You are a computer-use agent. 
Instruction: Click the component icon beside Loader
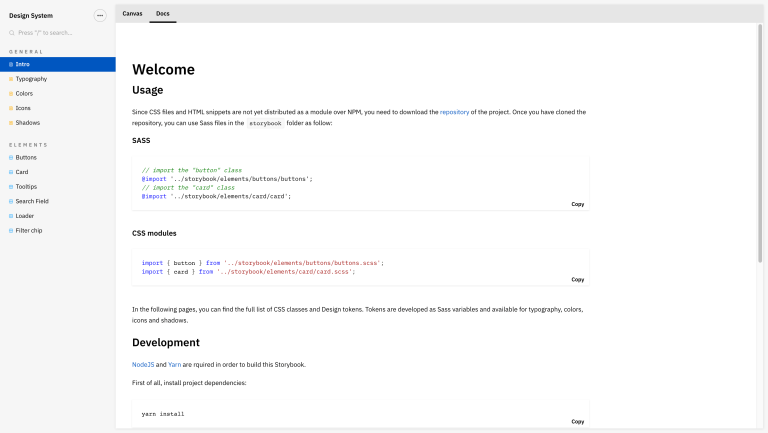click(11, 215)
